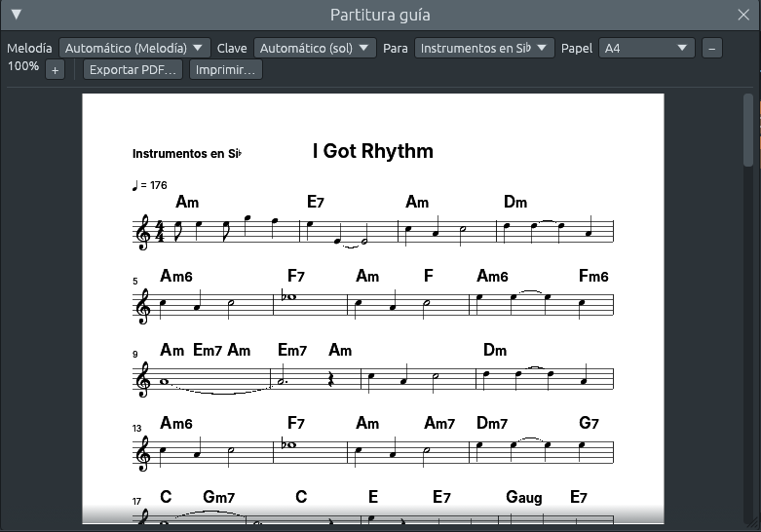Click the Am7 chord symbol

click(439, 423)
